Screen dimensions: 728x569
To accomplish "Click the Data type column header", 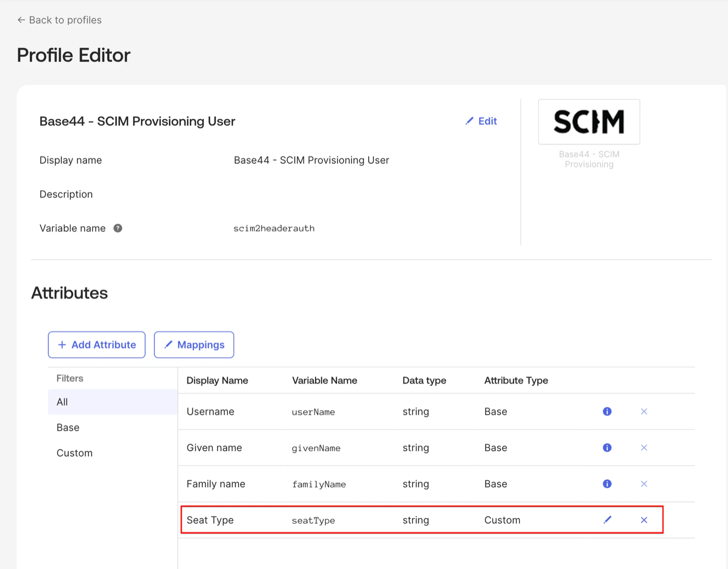I will tap(424, 381).
